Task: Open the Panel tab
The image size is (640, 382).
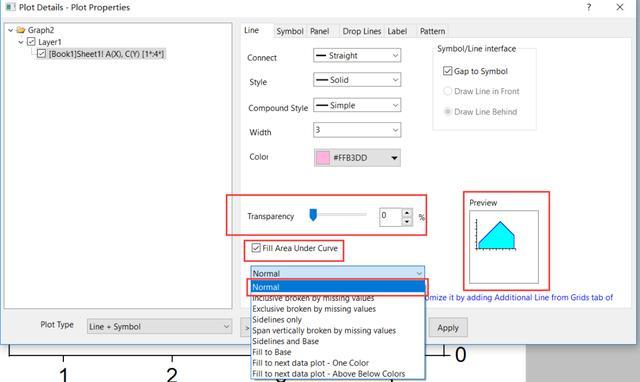Action: pos(320,31)
